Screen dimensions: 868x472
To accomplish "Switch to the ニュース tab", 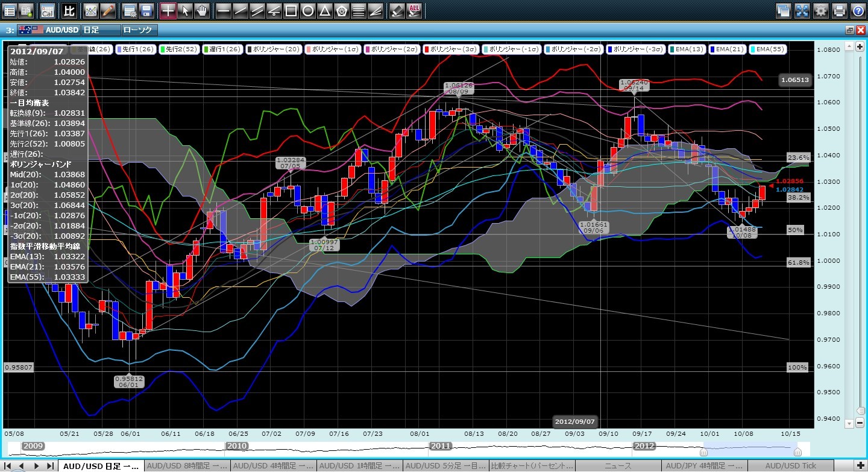I will tap(618, 466).
